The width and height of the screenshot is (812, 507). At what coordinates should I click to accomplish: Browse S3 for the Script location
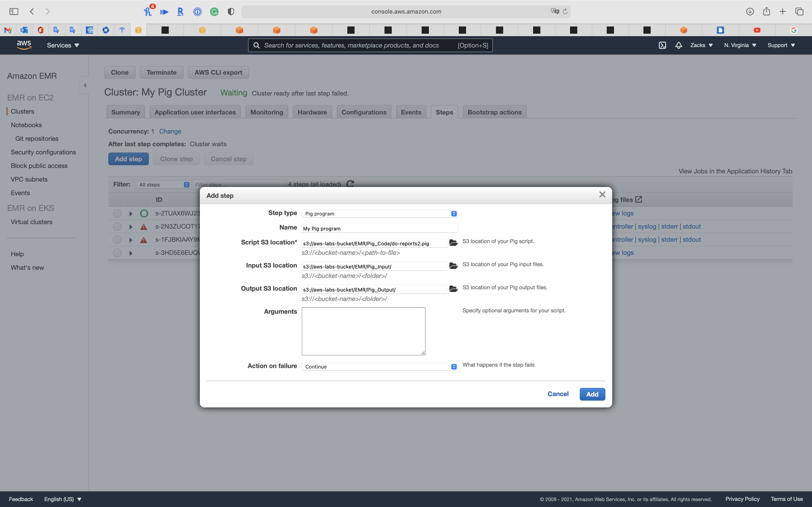453,243
